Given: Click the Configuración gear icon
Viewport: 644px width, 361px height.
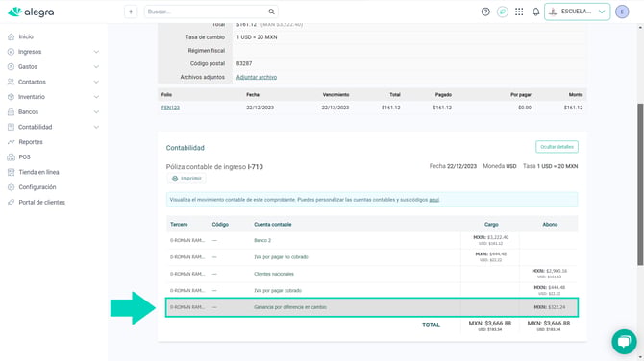Looking at the screenshot, I should [x=12, y=187].
